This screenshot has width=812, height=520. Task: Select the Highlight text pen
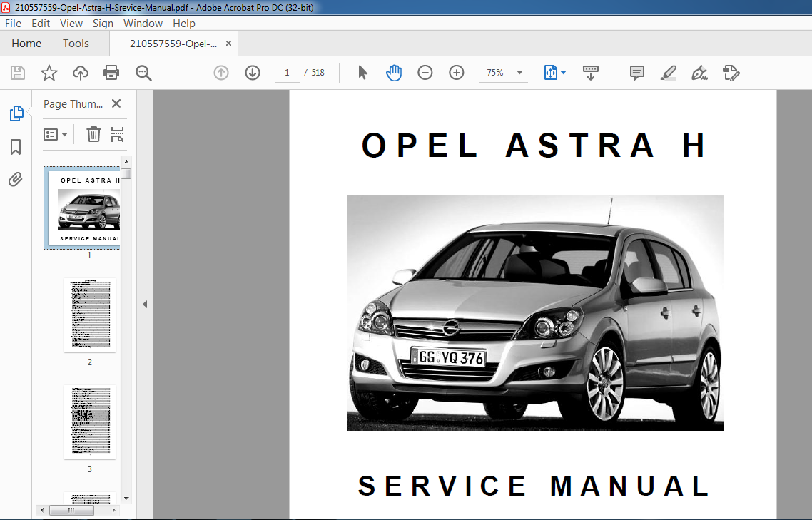[669, 73]
